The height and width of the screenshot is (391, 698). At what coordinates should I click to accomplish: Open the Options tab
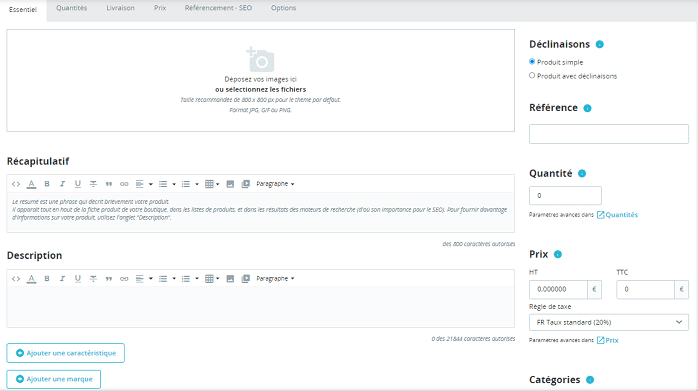coord(283,8)
